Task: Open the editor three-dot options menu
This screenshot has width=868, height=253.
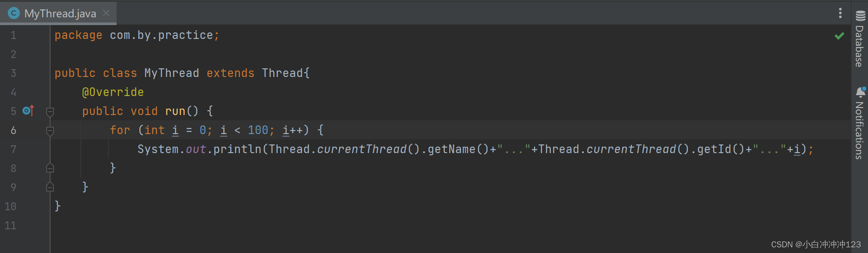Action: 840,13
